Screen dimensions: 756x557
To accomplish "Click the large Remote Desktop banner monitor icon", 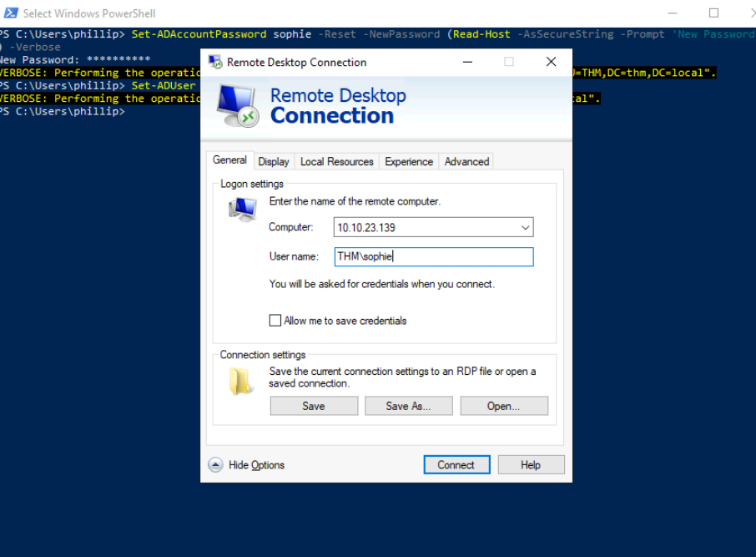I will pyautogui.click(x=238, y=106).
